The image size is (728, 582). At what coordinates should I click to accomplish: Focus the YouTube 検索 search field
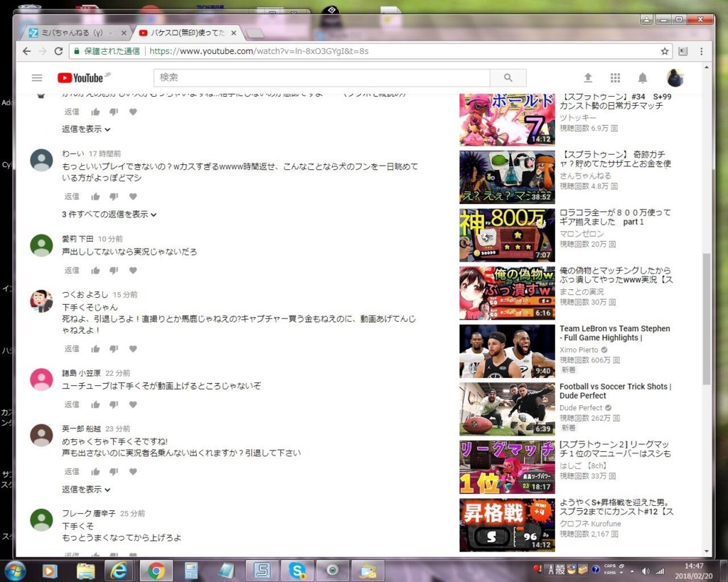click(x=322, y=77)
